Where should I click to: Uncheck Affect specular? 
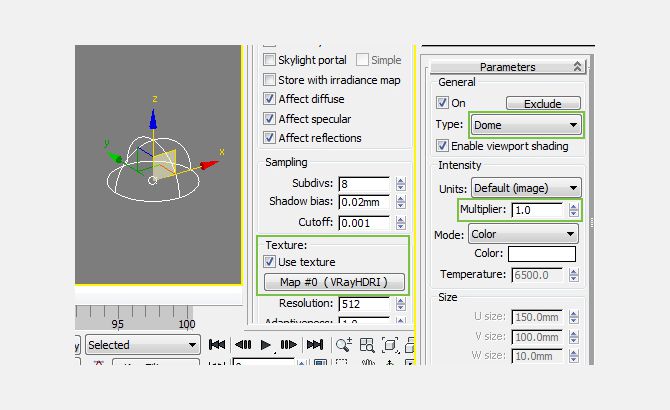point(269,118)
